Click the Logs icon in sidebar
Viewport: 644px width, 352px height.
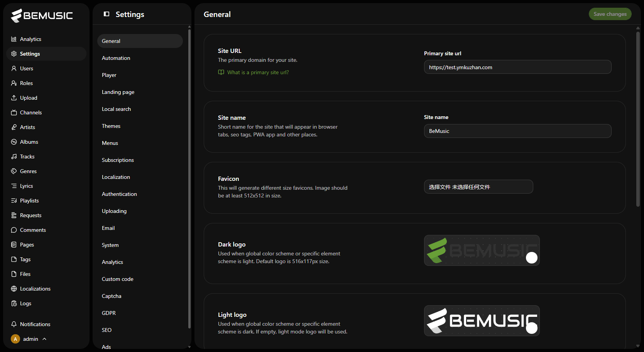(14, 303)
